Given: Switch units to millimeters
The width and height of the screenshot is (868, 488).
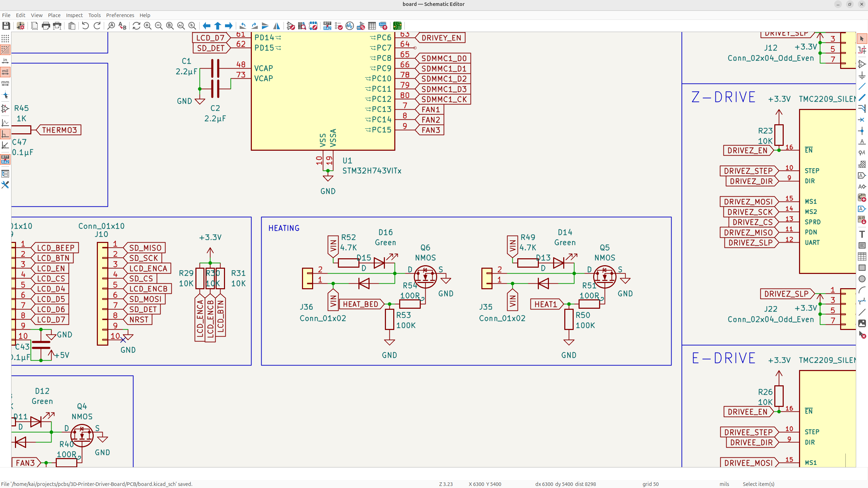Looking at the screenshot, I should click(x=5, y=83).
